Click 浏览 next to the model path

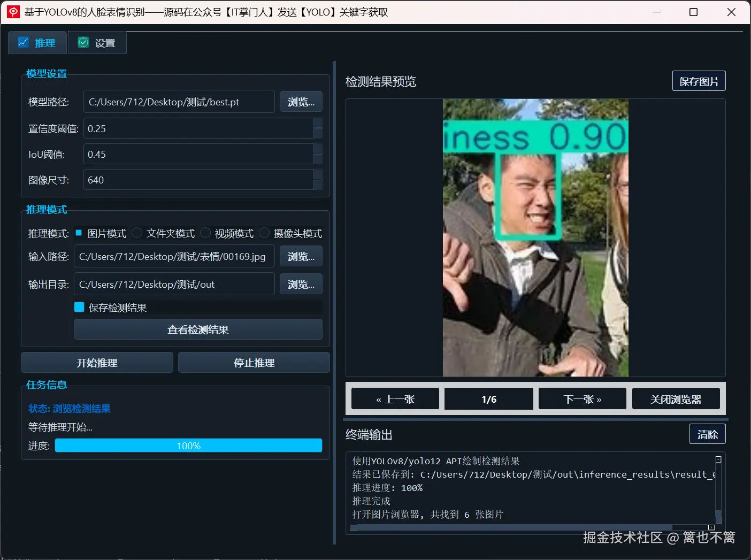[301, 101]
